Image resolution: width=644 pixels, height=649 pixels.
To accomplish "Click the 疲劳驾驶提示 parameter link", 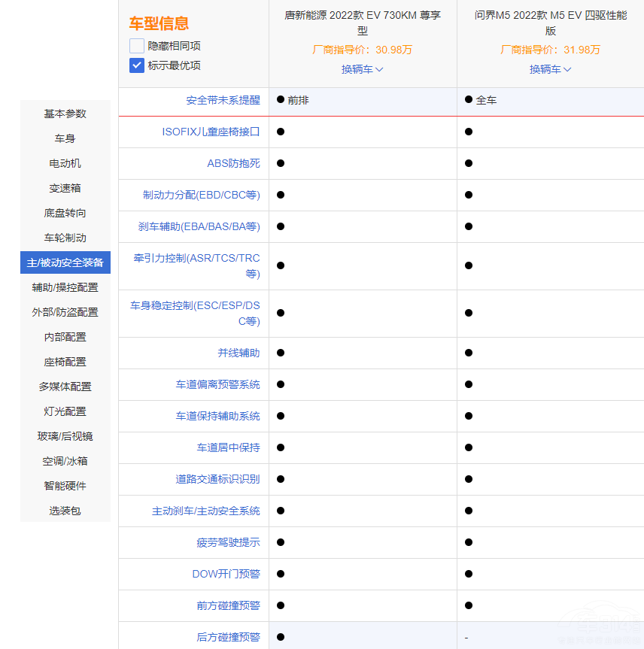I will tap(228, 542).
